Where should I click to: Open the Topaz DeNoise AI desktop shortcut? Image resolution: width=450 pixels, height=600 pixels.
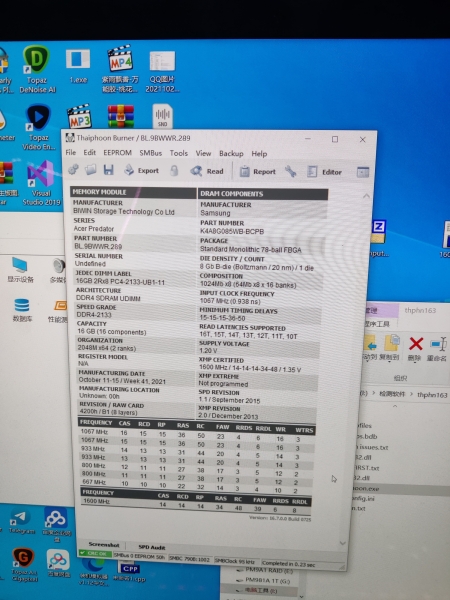[37, 69]
